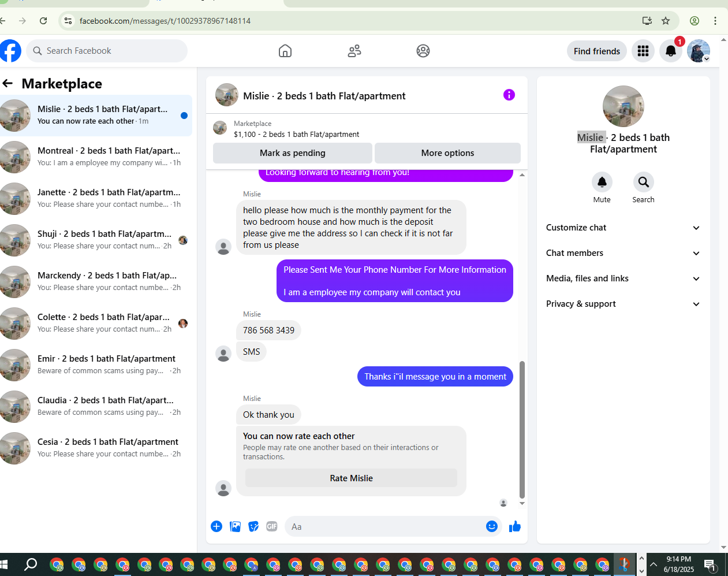Image resolution: width=728 pixels, height=576 pixels.
Task: Click the Facebook logo
Action: [x=10, y=51]
